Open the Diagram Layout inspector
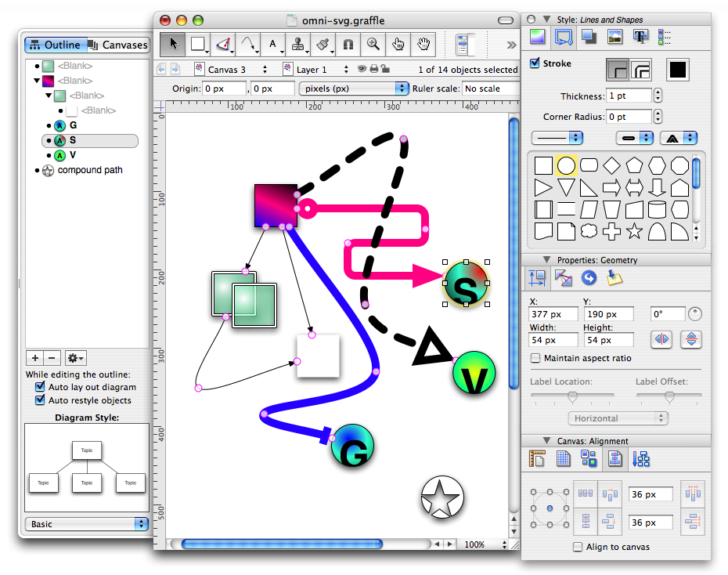 (640, 459)
